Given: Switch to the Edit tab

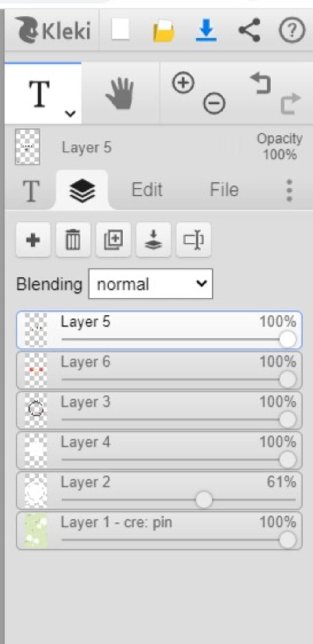Looking at the screenshot, I should [x=147, y=190].
